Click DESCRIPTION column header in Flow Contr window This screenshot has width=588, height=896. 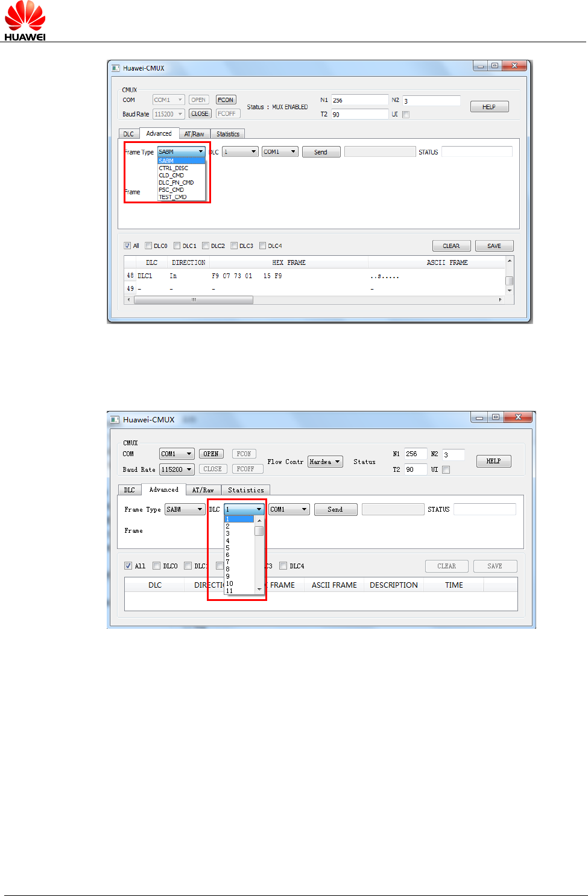coord(394,585)
